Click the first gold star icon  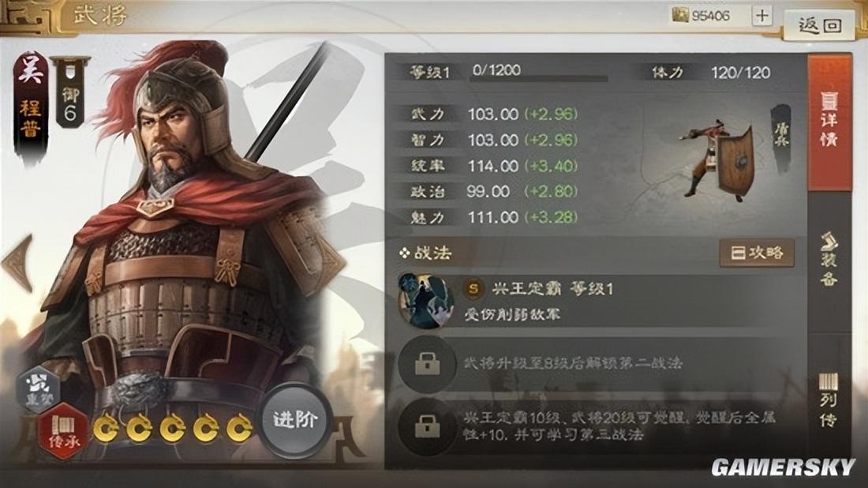click(x=106, y=428)
